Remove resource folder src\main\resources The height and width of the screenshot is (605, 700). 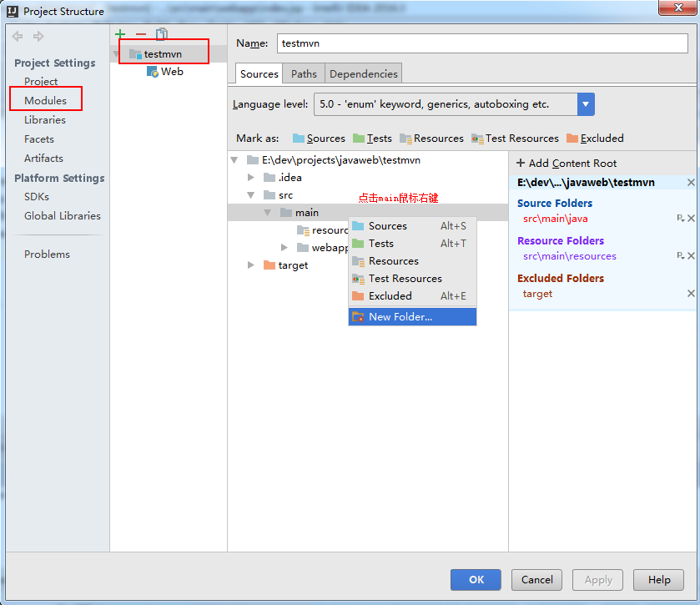(x=691, y=256)
